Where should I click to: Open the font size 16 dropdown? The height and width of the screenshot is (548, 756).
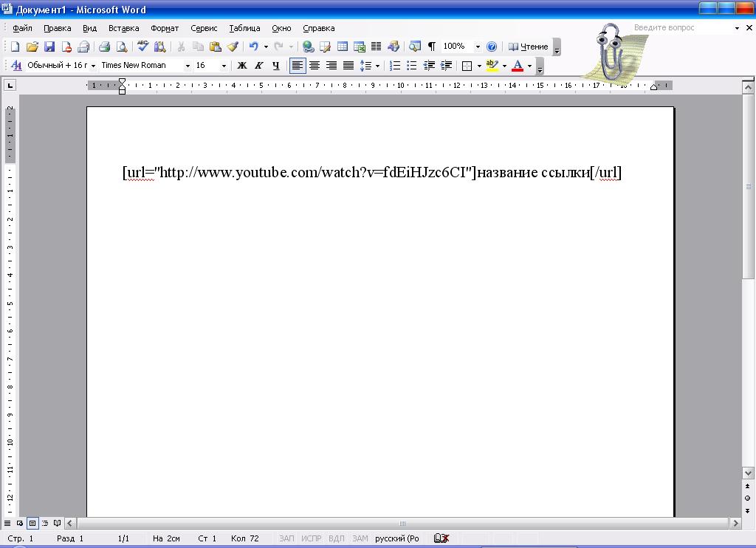(x=224, y=66)
